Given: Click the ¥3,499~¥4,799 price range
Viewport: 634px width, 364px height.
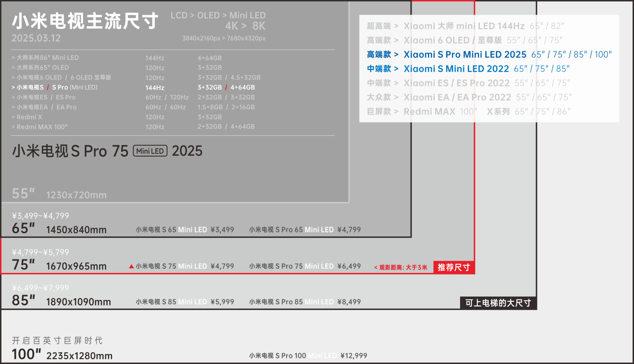Looking at the screenshot, I should pos(40,216).
